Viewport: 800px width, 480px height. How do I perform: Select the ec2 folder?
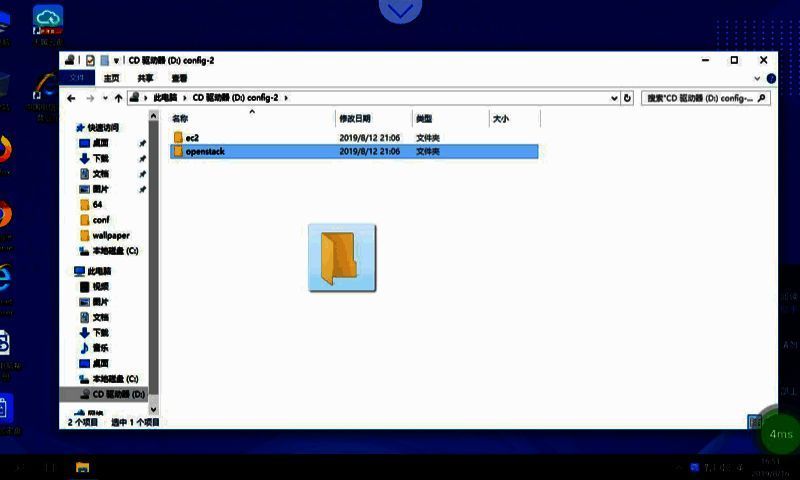[x=192, y=137]
